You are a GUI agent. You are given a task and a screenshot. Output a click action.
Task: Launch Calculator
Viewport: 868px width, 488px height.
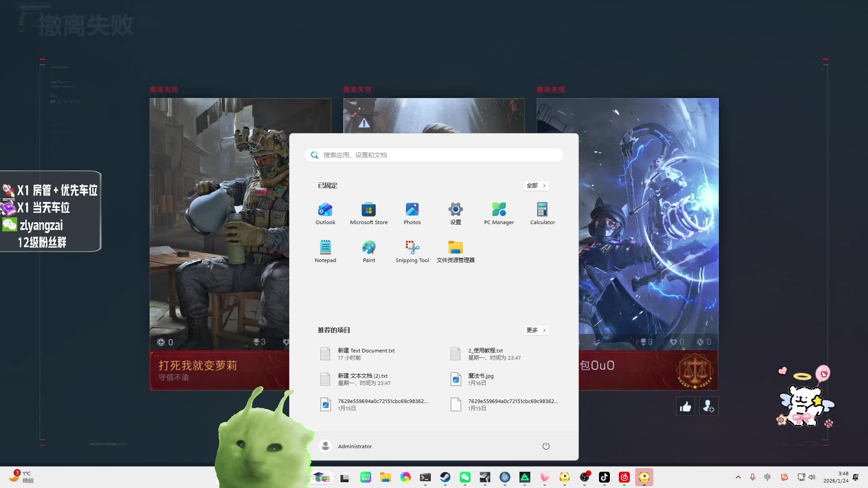point(542,213)
